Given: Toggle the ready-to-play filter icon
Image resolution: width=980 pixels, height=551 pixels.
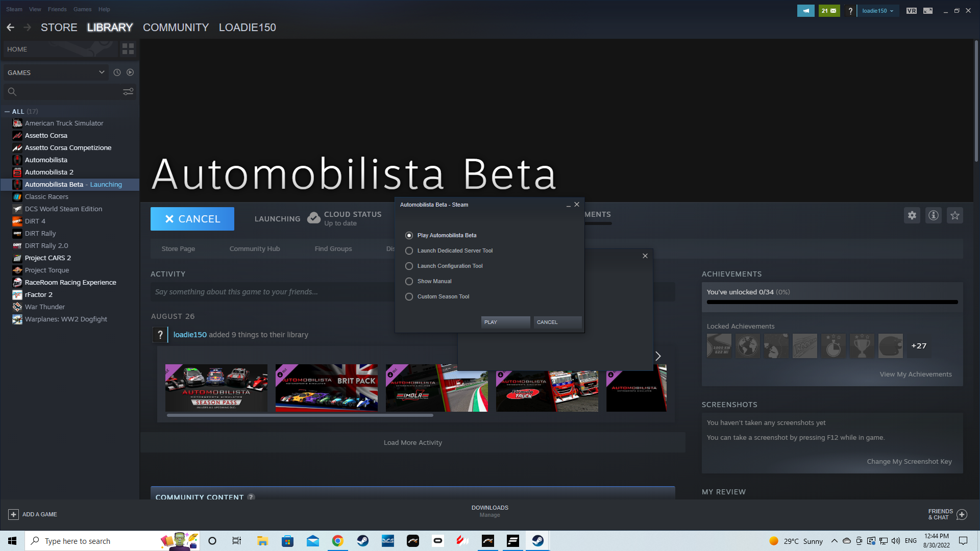Looking at the screenshot, I should point(130,72).
